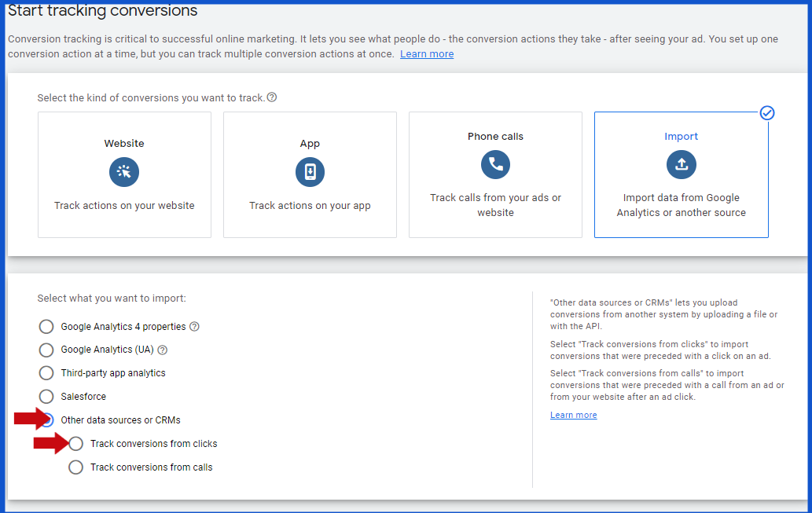Screen dimensions: 812x513
Task: Click 'Track conversions from calls' label
Action: [151, 467]
